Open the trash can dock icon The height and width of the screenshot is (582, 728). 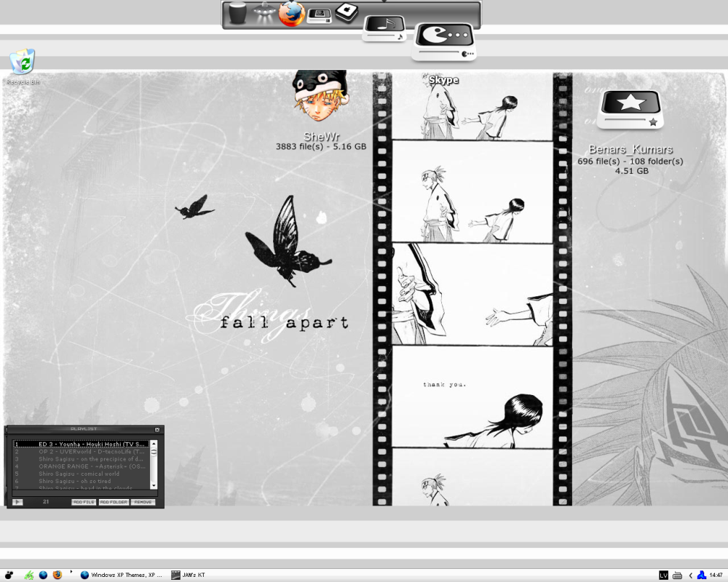(237, 13)
